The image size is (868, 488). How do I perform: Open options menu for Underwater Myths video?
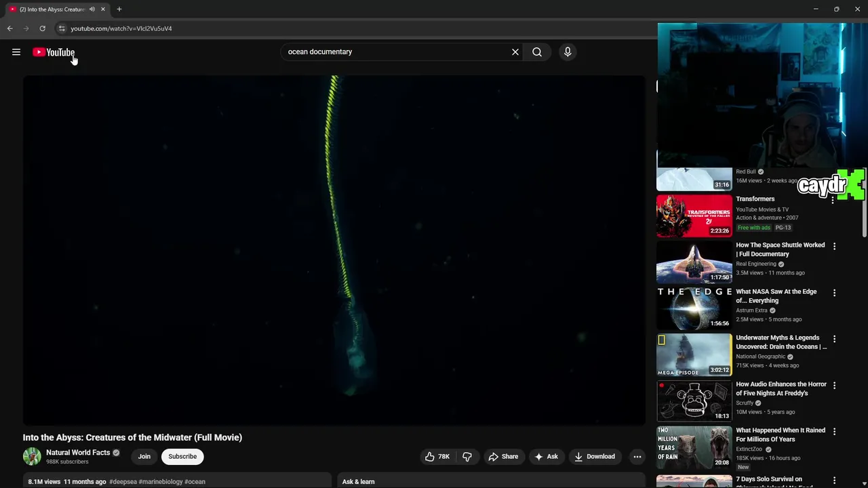[834, 339]
